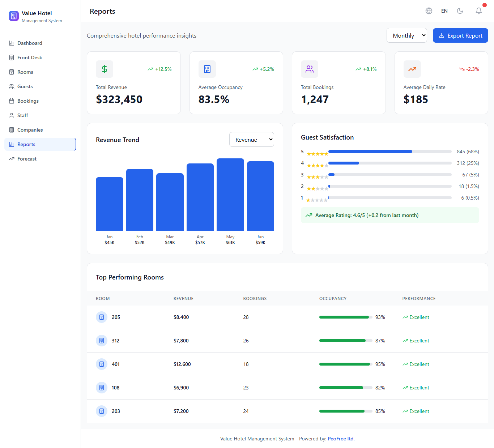Click the Average Daily Rate trend icon
494x448 pixels.
pos(412,69)
